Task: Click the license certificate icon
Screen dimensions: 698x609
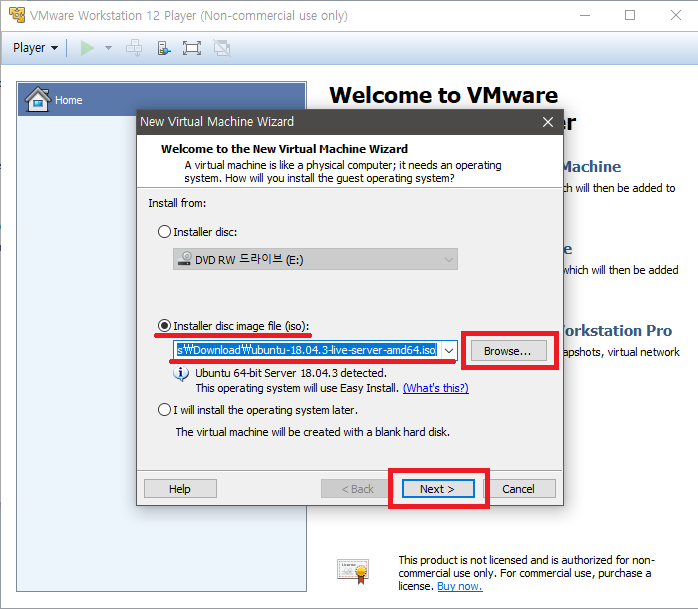Action: [x=353, y=571]
